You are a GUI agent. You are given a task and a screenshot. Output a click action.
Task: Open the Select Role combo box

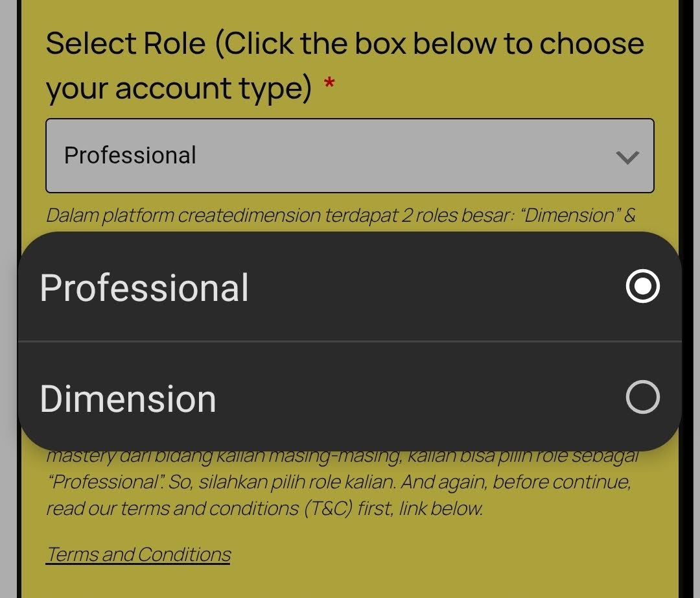click(349, 156)
